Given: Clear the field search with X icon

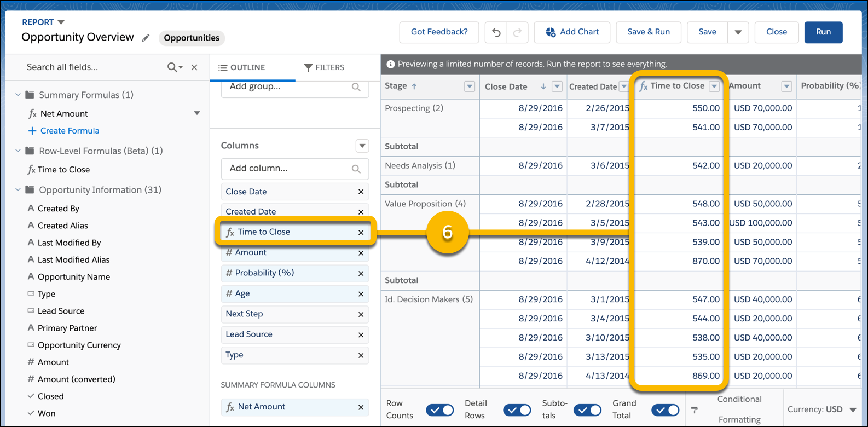Looking at the screenshot, I should click(194, 67).
